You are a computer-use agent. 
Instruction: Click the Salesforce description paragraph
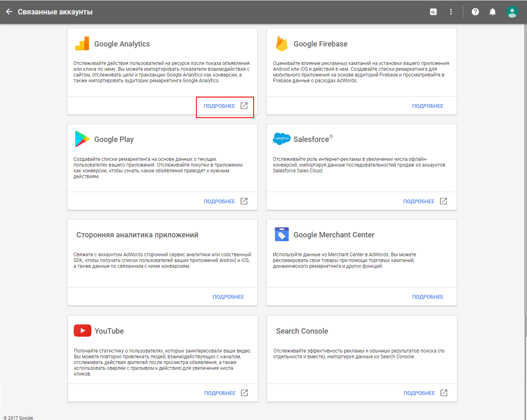[x=359, y=165]
